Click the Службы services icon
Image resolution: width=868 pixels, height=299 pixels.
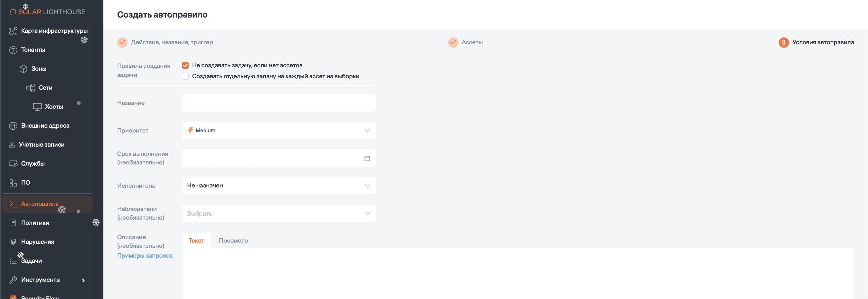(13, 164)
